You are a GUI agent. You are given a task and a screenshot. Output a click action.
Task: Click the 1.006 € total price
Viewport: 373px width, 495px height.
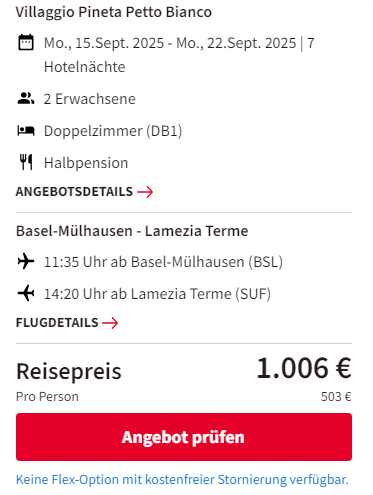click(304, 368)
